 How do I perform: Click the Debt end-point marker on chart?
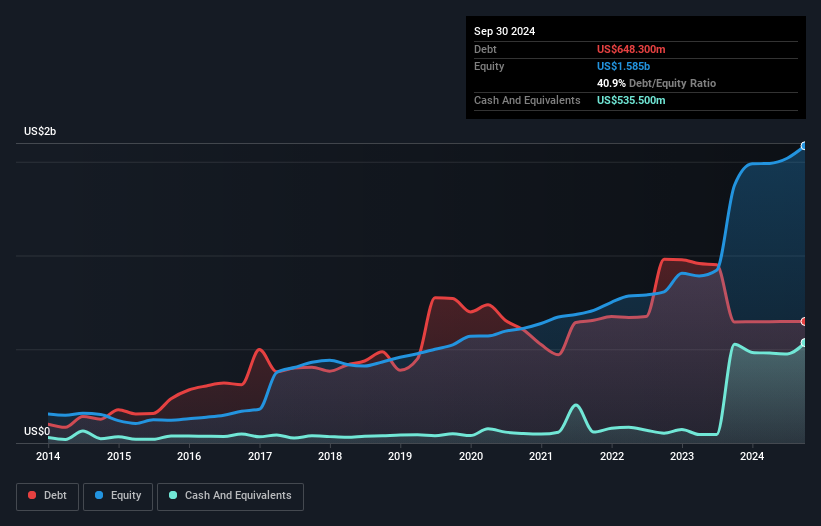[804, 321]
